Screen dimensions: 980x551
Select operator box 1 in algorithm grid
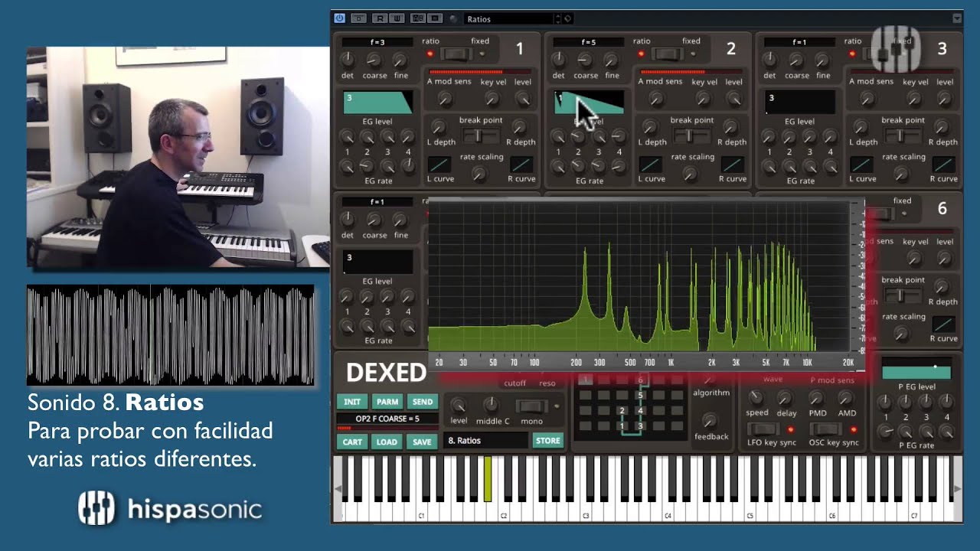click(x=622, y=426)
